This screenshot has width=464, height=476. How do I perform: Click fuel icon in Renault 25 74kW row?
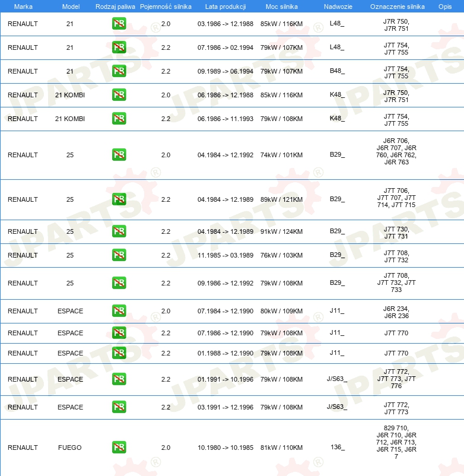click(x=119, y=154)
